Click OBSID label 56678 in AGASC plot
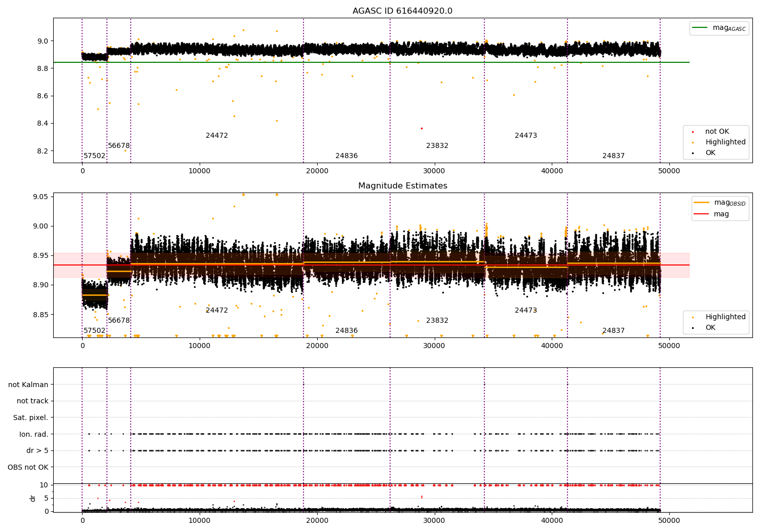Screen dimensions: 760x532 tap(119, 146)
